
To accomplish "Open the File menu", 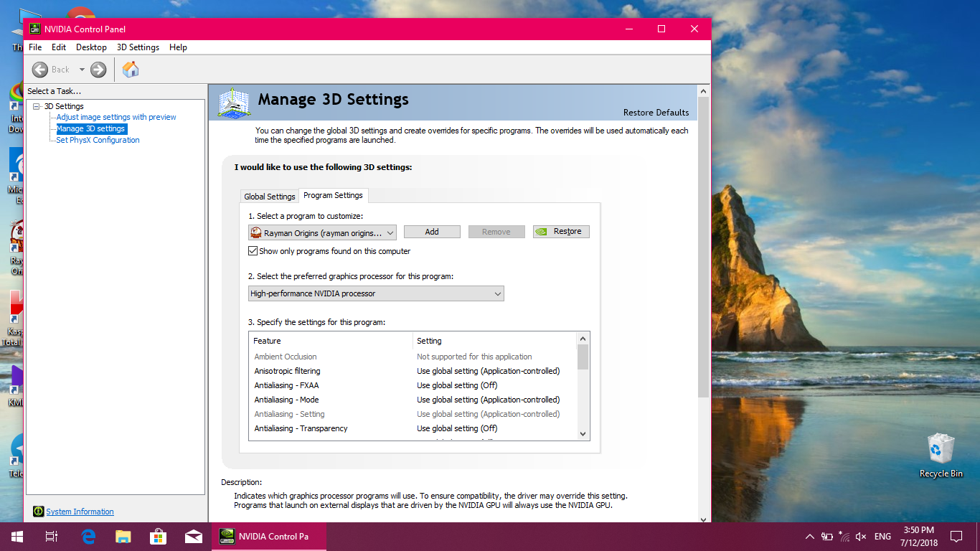I will pos(35,47).
